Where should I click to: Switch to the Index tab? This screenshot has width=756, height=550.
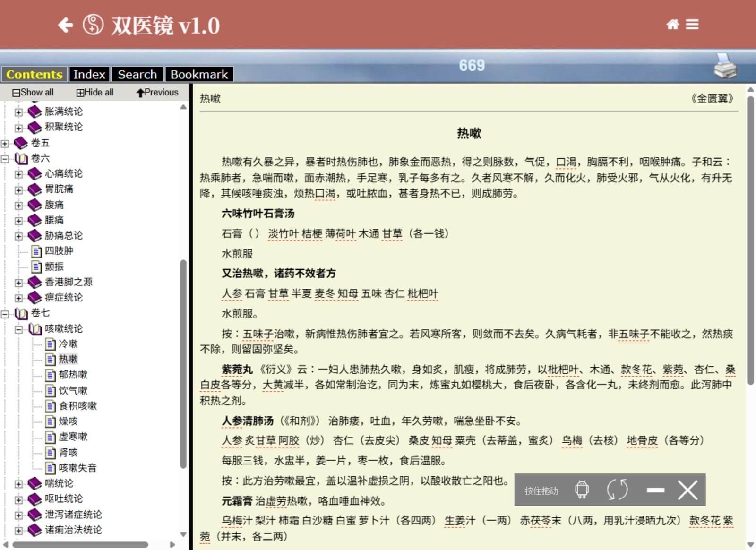pyautogui.click(x=89, y=75)
